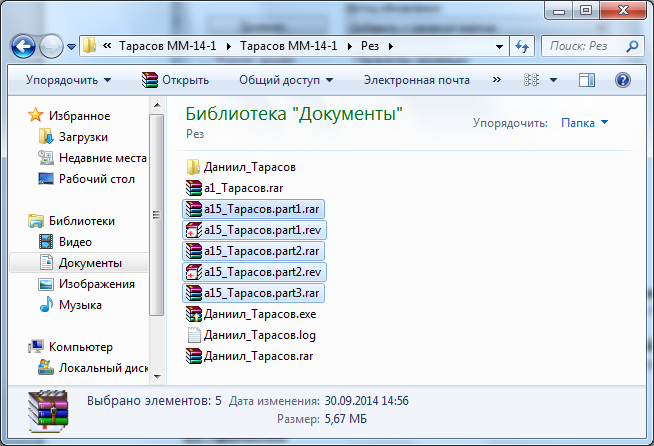Toggle the preview pane button
Screen dimensions: 654x446
pos(587,80)
